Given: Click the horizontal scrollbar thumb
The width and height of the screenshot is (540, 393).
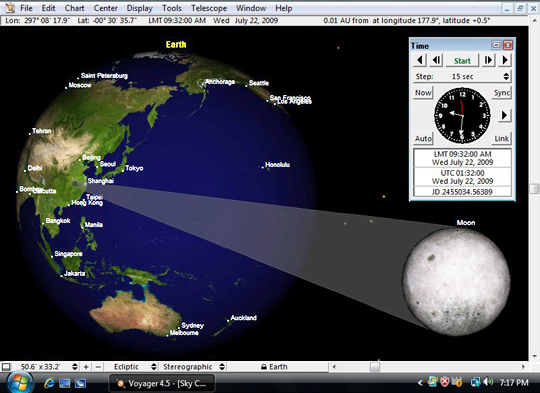Looking at the screenshot, I should (375, 367).
